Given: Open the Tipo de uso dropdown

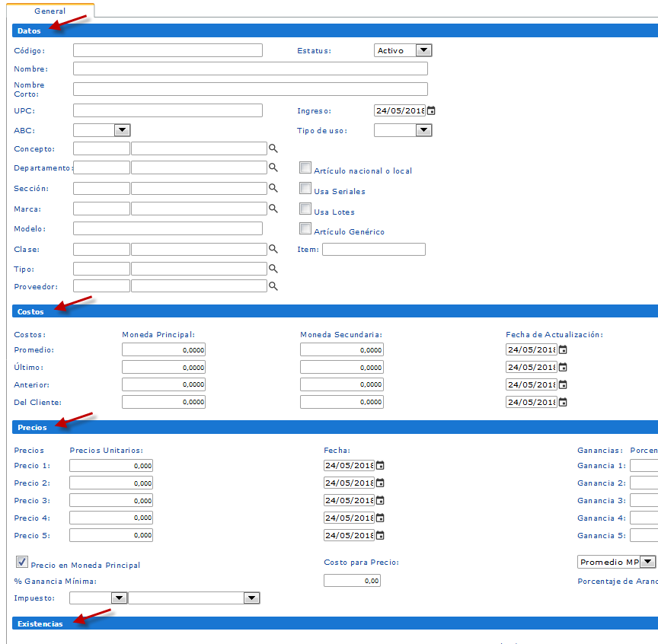Looking at the screenshot, I should 423,130.
